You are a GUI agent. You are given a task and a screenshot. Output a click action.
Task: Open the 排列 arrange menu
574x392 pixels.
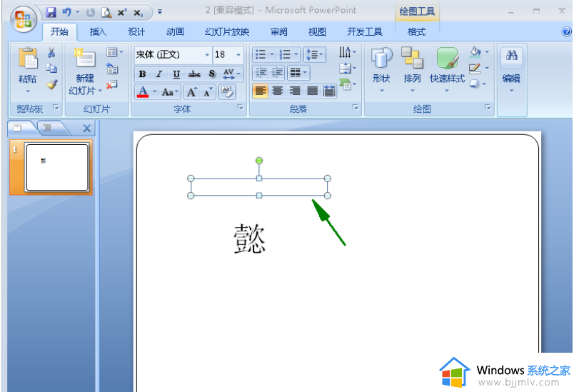click(x=412, y=69)
